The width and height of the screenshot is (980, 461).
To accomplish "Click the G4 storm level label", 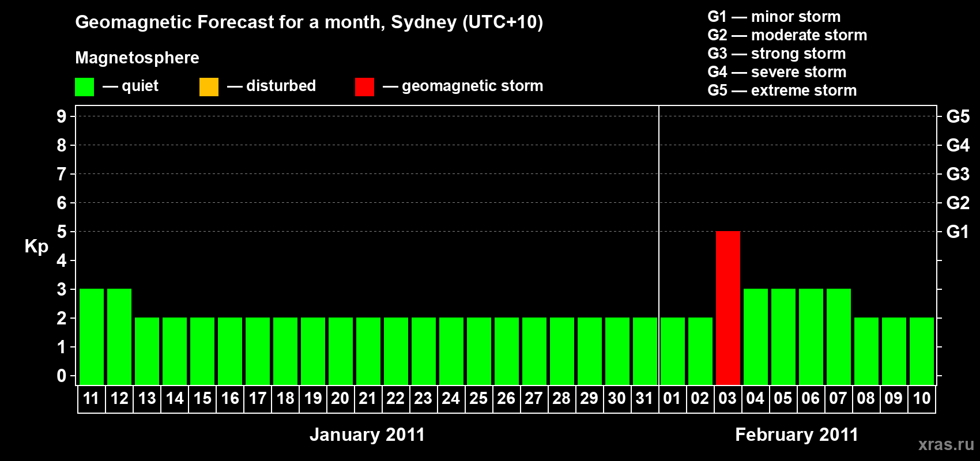I will [958, 145].
